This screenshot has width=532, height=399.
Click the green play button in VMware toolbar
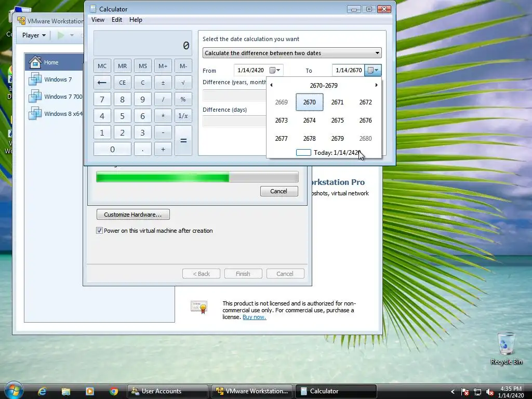61,35
